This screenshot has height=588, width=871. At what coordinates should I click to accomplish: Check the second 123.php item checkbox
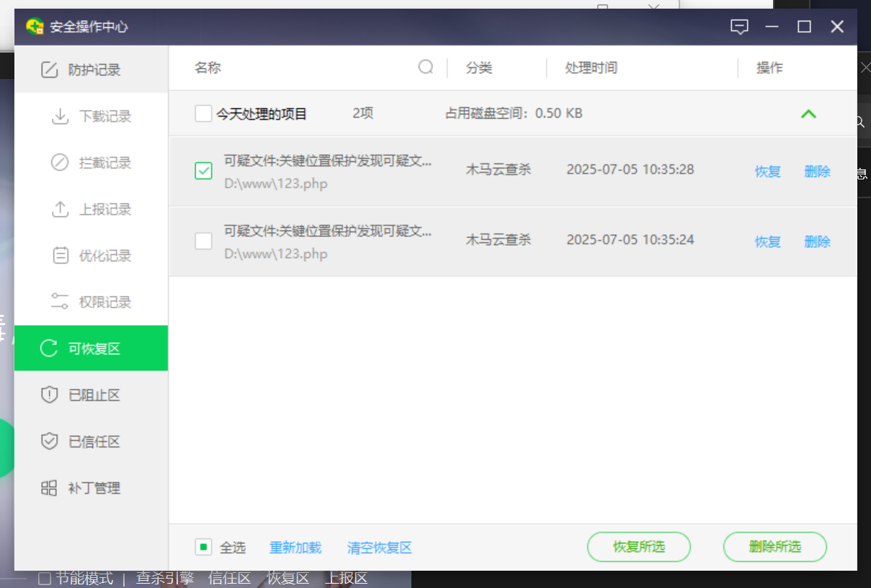pyautogui.click(x=204, y=241)
